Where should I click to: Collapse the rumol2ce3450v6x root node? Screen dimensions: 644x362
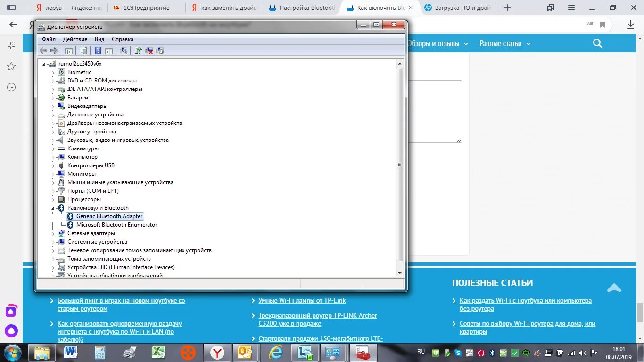click(x=44, y=64)
